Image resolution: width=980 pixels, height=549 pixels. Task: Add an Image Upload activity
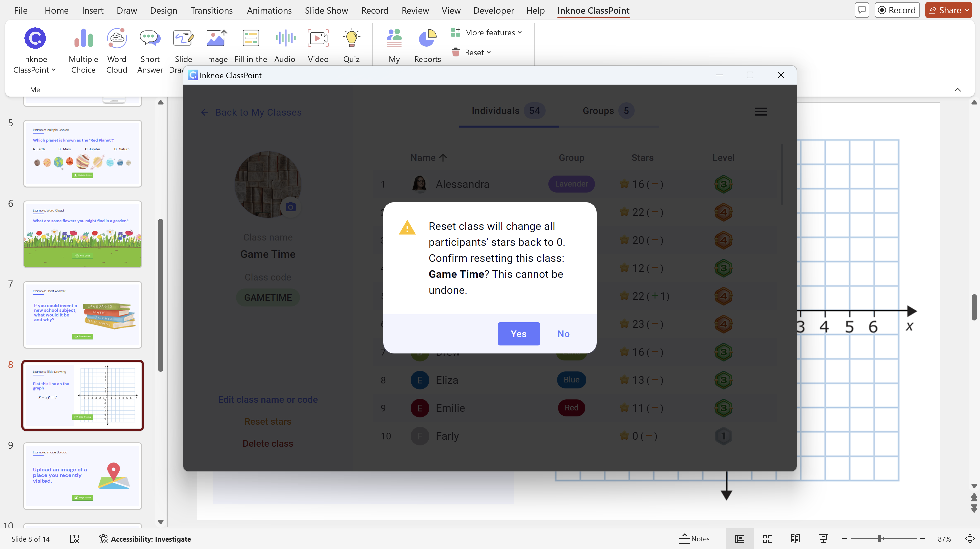(x=216, y=46)
